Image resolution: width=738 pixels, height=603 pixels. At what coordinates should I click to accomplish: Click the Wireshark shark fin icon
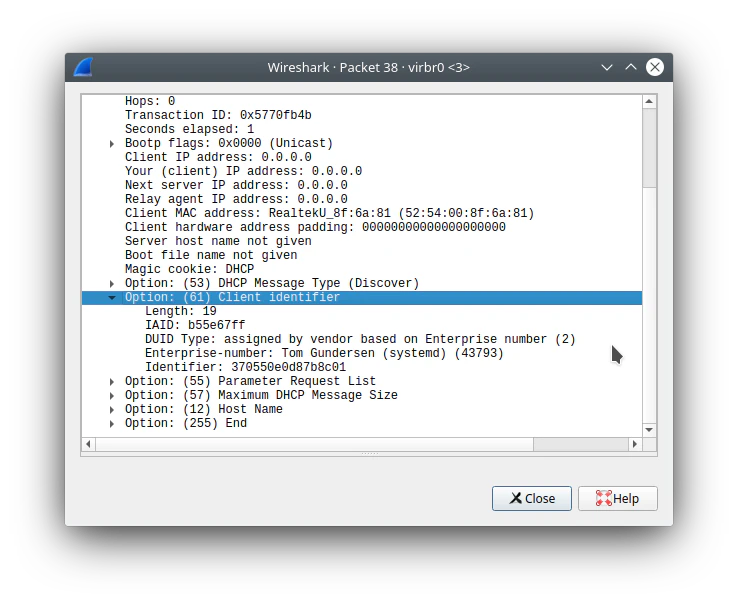click(83, 67)
